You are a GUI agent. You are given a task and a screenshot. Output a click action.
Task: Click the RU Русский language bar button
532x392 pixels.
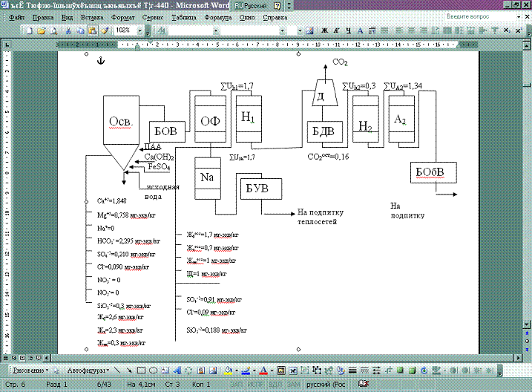[252, 4]
